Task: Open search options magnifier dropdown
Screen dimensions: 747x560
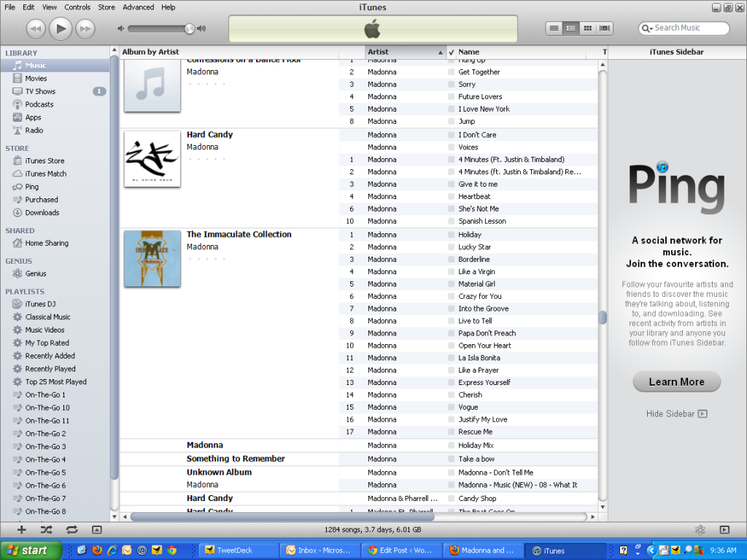Action: tap(647, 28)
